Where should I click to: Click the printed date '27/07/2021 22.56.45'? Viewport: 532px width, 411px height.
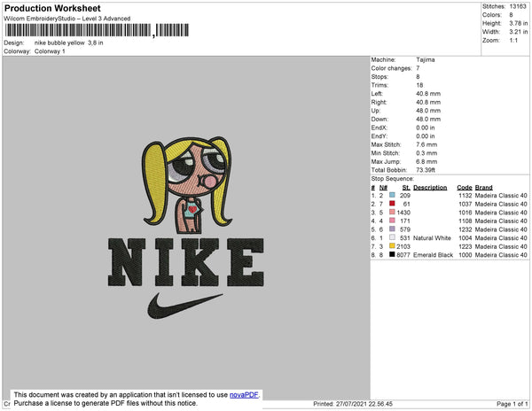pyautogui.click(x=364, y=404)
